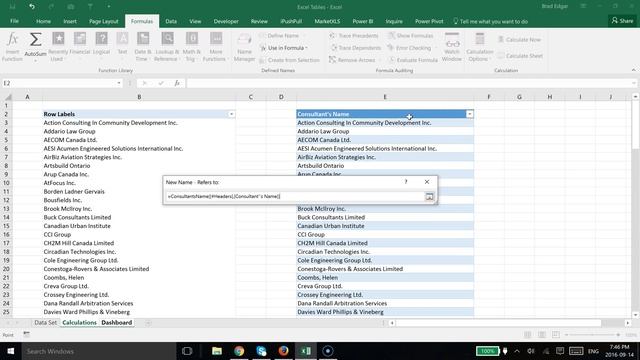The height and width of the screenshot is (360, 640).
Task: Switch to the Insert tab
Action: (70, 21)
